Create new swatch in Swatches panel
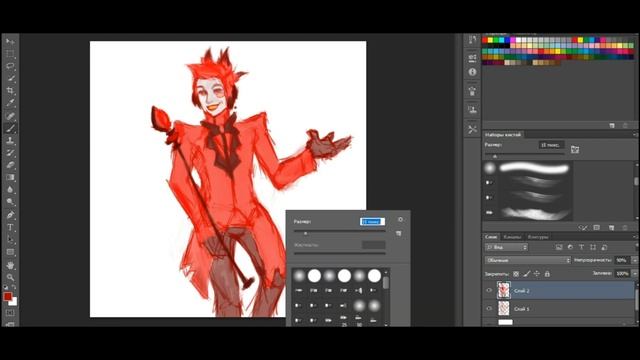Viewport: 640px width, 360px height. [612, 125]
